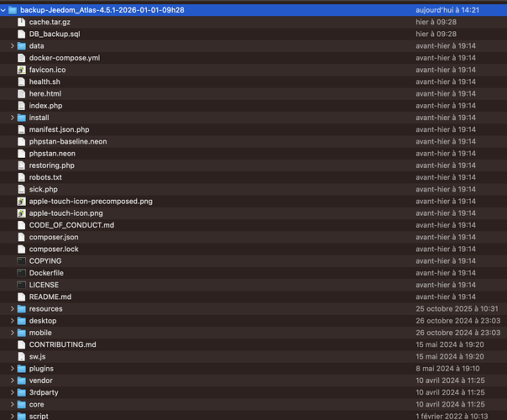Image resolution: width=507 pixels, height=420 pixels.
Task: Click the DB_backup.sql file icon
Action: (21, 34)
